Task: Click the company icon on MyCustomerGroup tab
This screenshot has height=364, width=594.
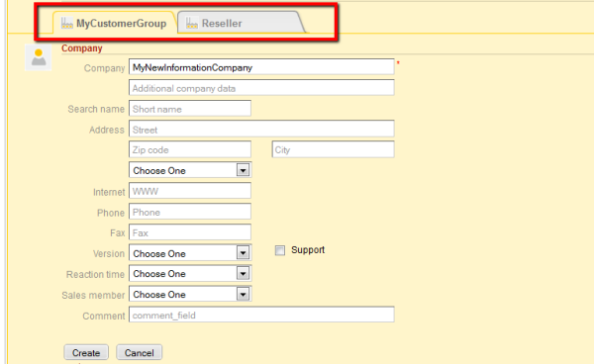Action: pos(67,23)
